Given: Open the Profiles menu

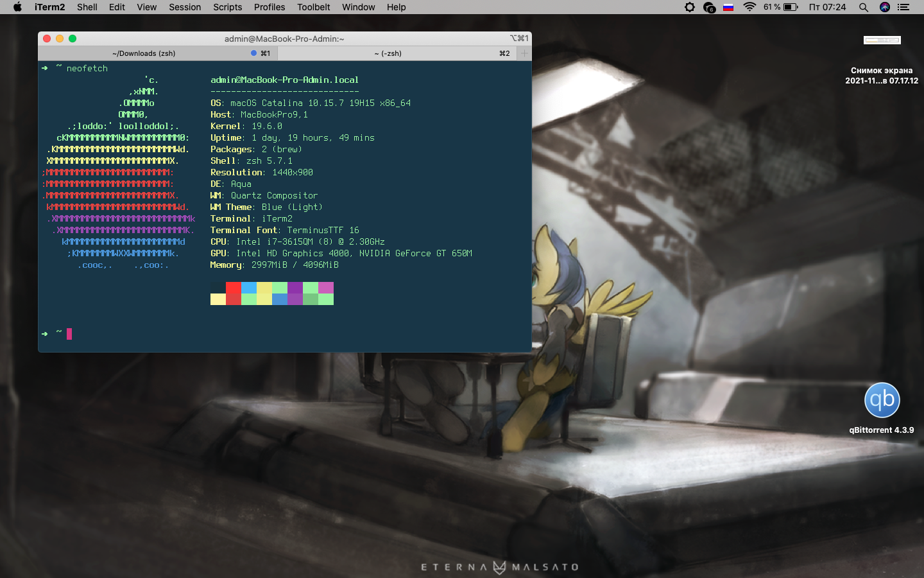Looking at the screenshot, I should pyautogui.click(x=269, y=7).
